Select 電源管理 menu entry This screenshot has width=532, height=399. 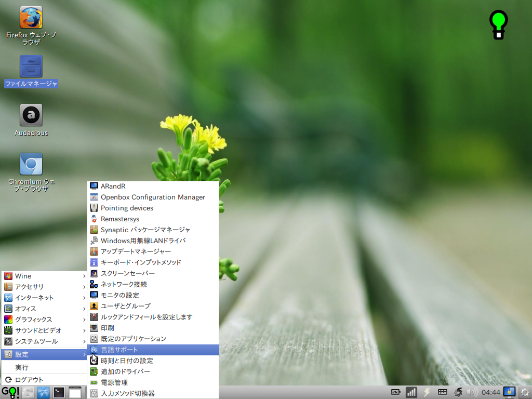click(153, 382)
